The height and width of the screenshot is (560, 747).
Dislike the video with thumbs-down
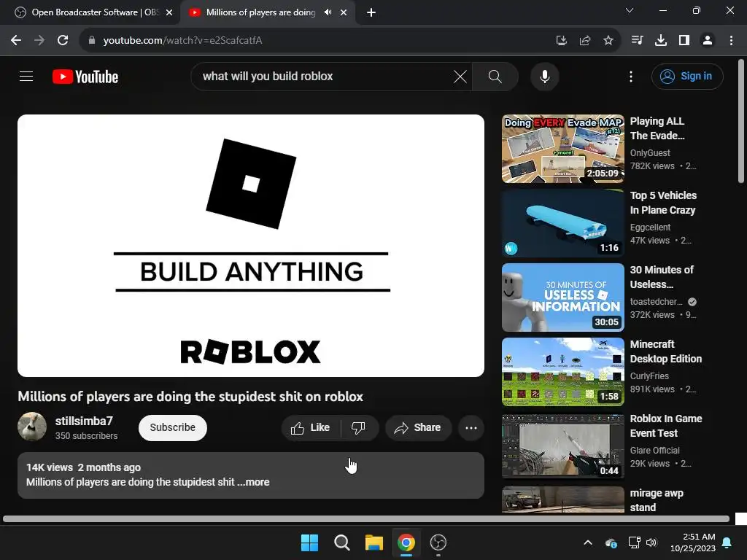pos(359,427)
